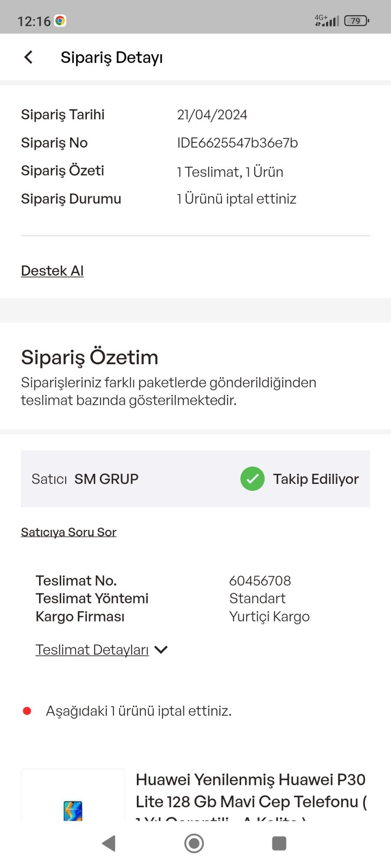Screen dimensions: 391x868
Task: Tap the Chrome icon in status bar
Action: pos(60,21)
